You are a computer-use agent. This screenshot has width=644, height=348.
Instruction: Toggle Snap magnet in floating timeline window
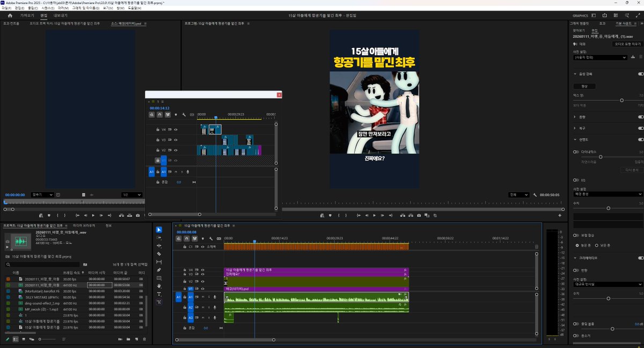pos(160,114)
